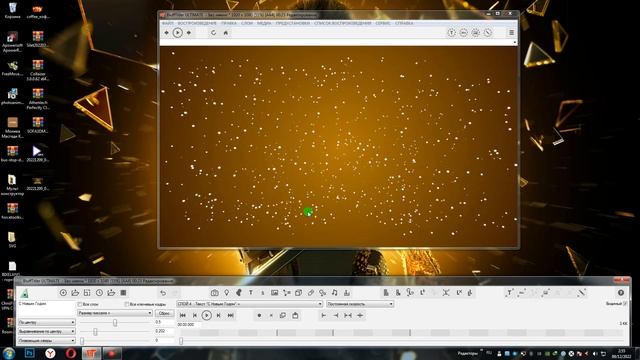
Task: Click the round T text icon
Action: tap(451, 33)
